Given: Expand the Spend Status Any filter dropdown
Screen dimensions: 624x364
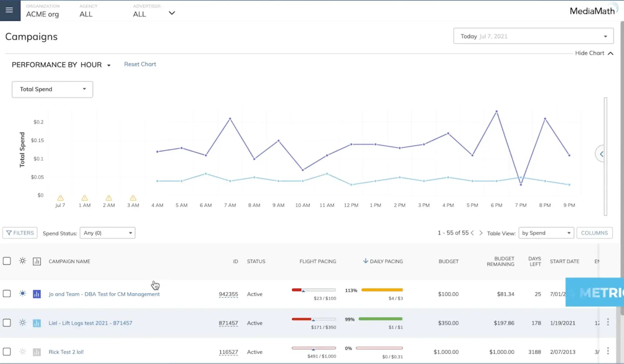Looking at the screenshot, I should point(107,233).
